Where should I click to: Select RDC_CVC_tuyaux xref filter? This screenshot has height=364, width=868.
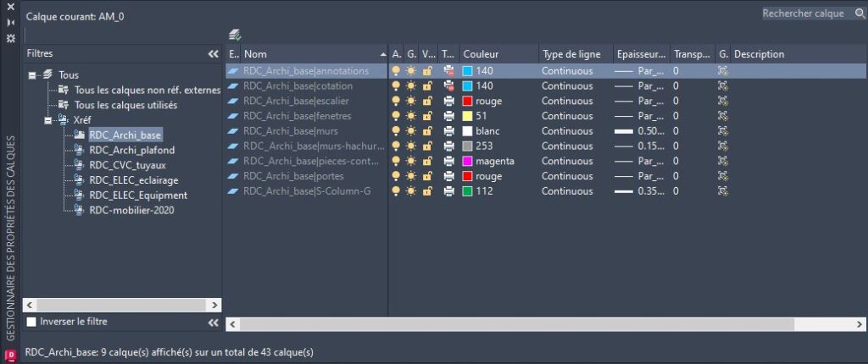[125, 165]
